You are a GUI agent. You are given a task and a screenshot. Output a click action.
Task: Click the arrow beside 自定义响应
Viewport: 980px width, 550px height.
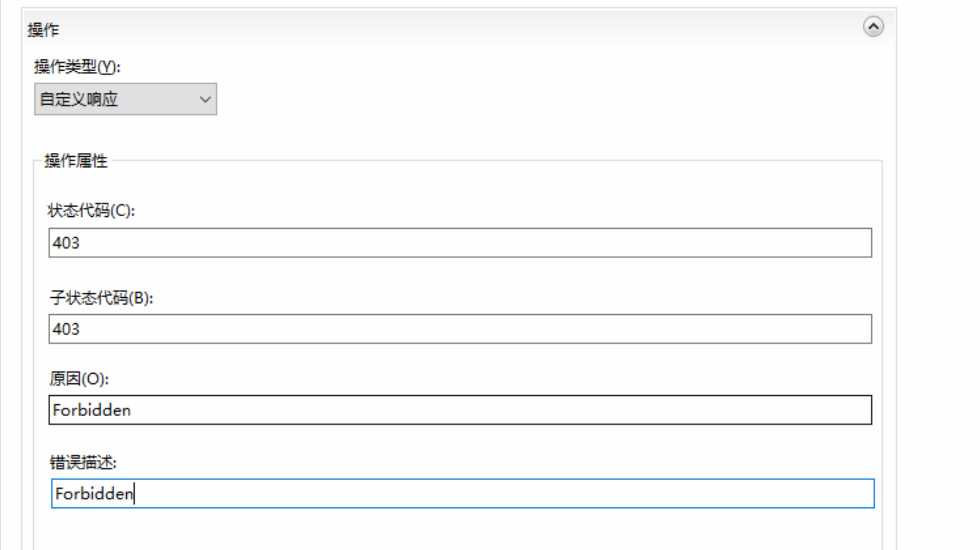click(205, 99)
